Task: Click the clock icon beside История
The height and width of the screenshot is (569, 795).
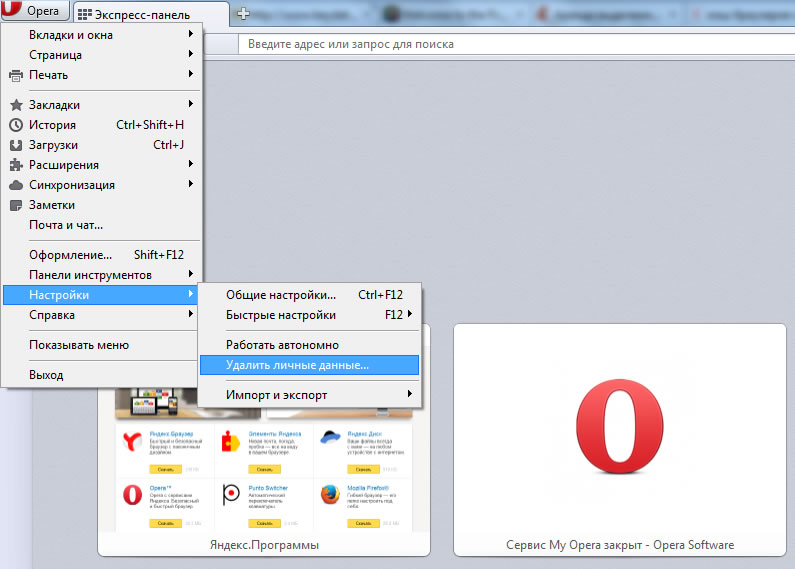Action: (16, 125)
